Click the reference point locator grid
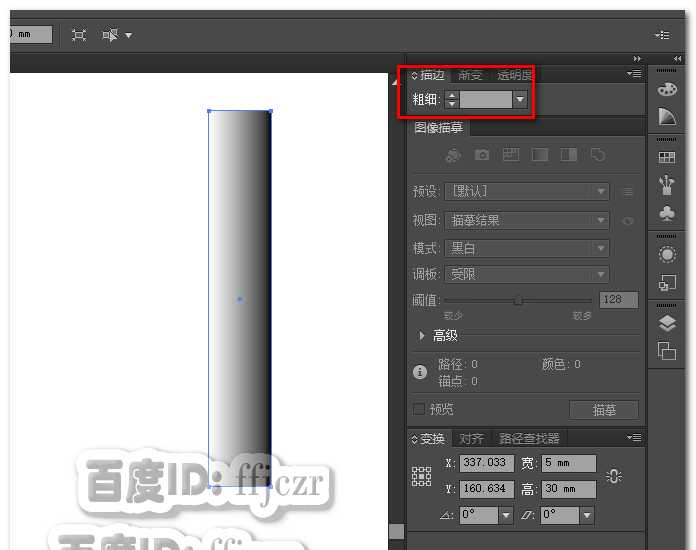Image resolution: width=696 pixels, height=550 pixels. pos(421,477)
